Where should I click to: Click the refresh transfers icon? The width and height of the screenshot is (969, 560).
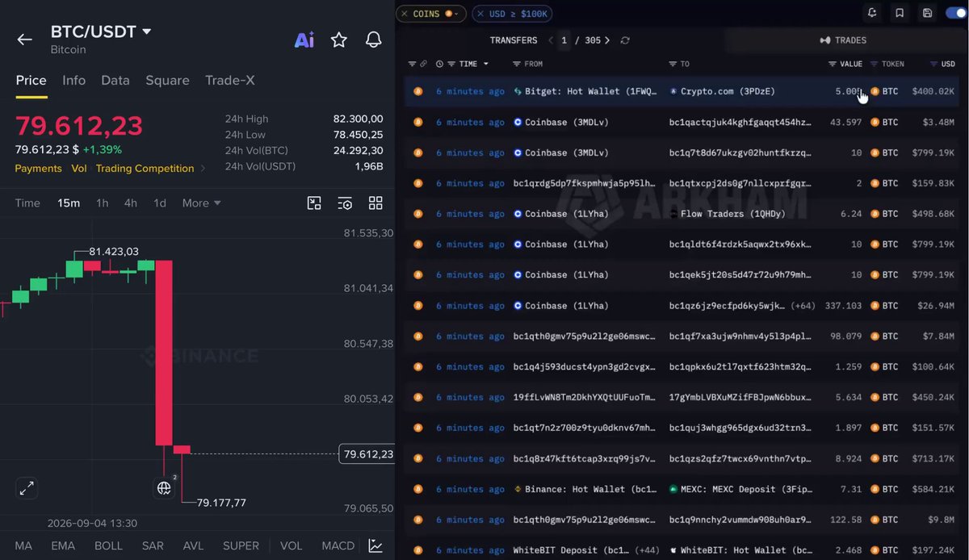click(625, 40)
